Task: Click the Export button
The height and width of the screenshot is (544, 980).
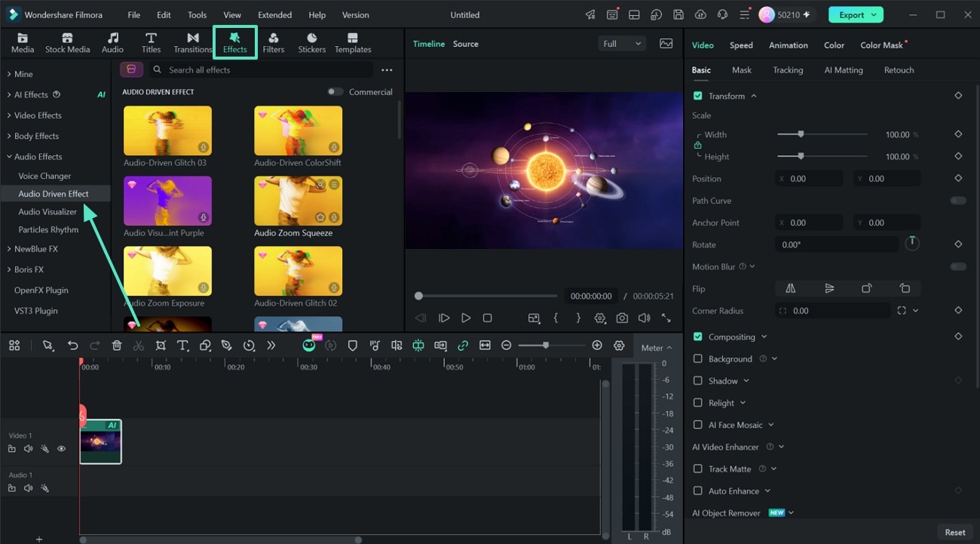Action: click(x=856, y=14)
